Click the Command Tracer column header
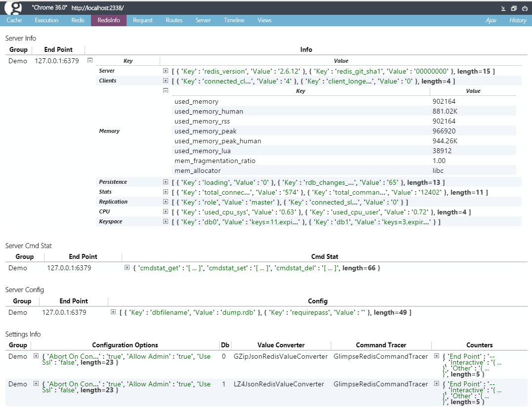Screen dimensions: 532x418 pos(381,345)
